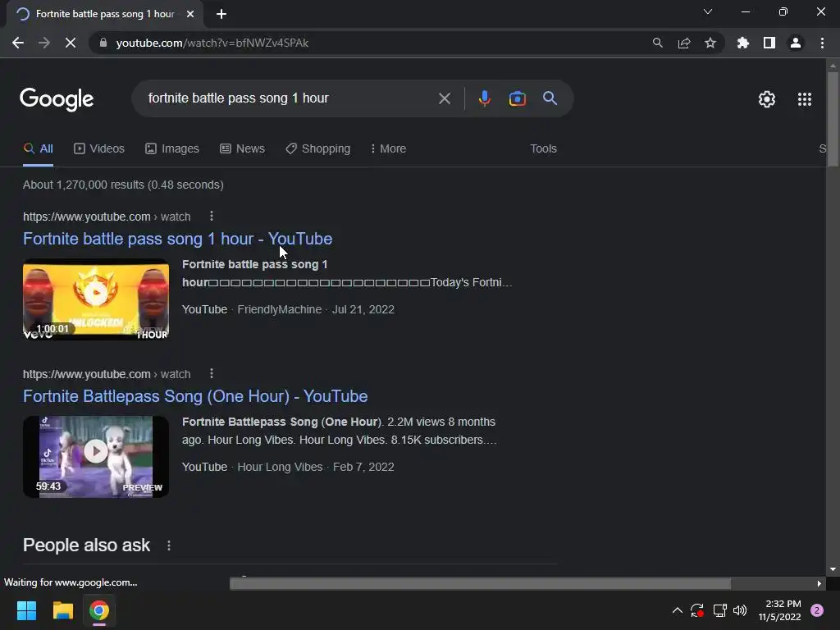This screenshot has height=630, width=840.
Task: Open the volume speaker tray icon
Action: pyautogui.click(x=740, y=610)
